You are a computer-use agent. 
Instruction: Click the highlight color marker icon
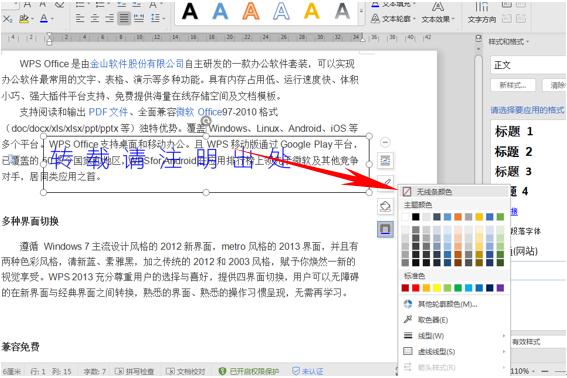tap(24, 18)
